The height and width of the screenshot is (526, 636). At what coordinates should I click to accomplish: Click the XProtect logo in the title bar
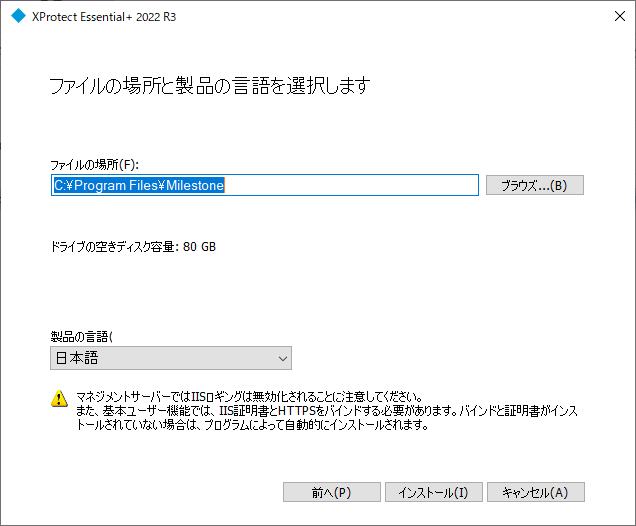click(x=17, y=16)
